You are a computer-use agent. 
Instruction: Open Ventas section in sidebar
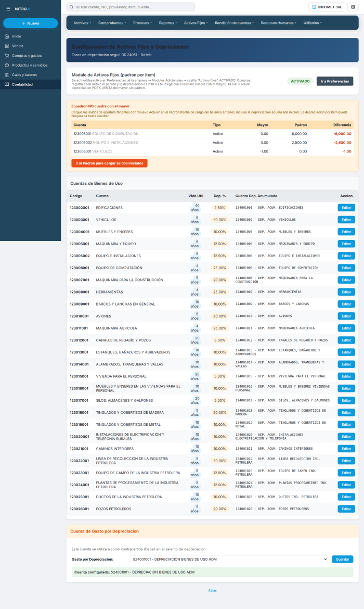pos(30,46)
